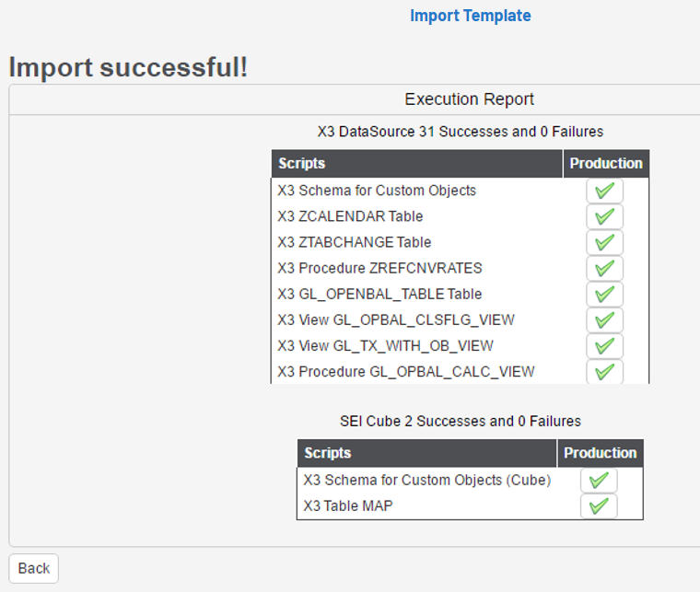Click the X3 Table MAP checkmark
The height and width of the screenshot is (592, 700).
click(x=599, y=505)
